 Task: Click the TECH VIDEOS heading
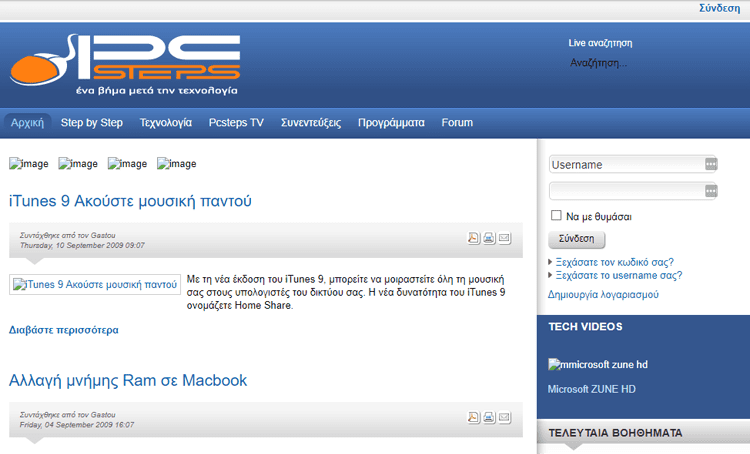(x=585, y=327)
